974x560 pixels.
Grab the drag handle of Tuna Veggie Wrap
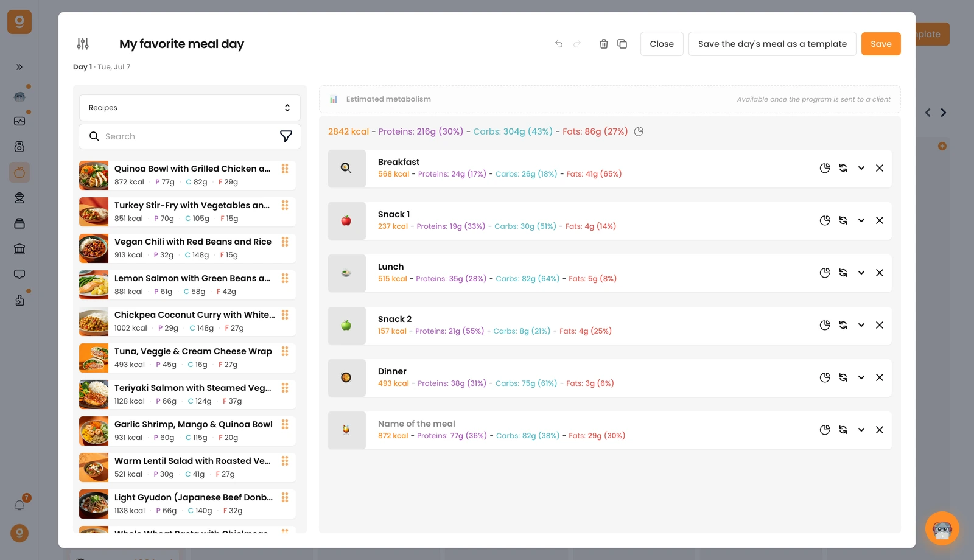point(285,351)
